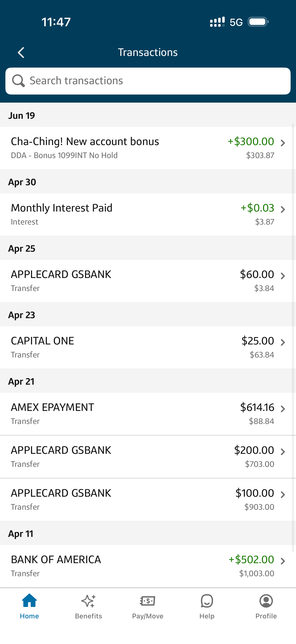Tap the back arrow icon

point(21,53)
